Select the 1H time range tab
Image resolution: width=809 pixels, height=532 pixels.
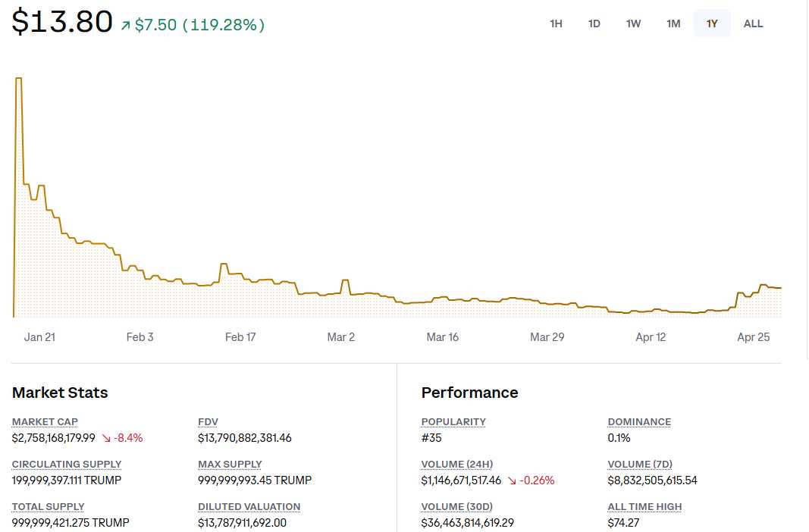point(556,23)
